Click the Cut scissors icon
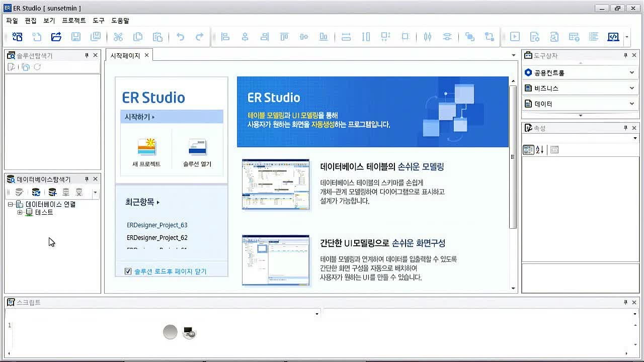The width and height of the screenshot is (644, 362). point(118,37)
